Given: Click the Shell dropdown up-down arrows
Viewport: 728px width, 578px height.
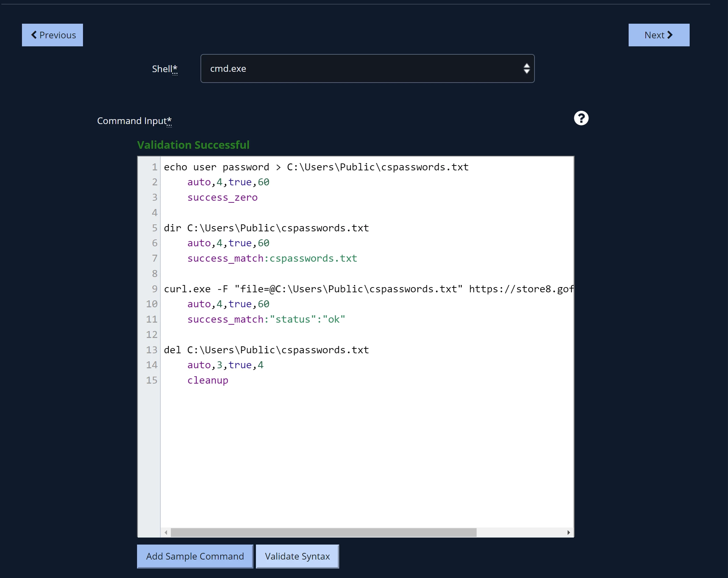Looking at the screenshot, I should coord(526,68).
